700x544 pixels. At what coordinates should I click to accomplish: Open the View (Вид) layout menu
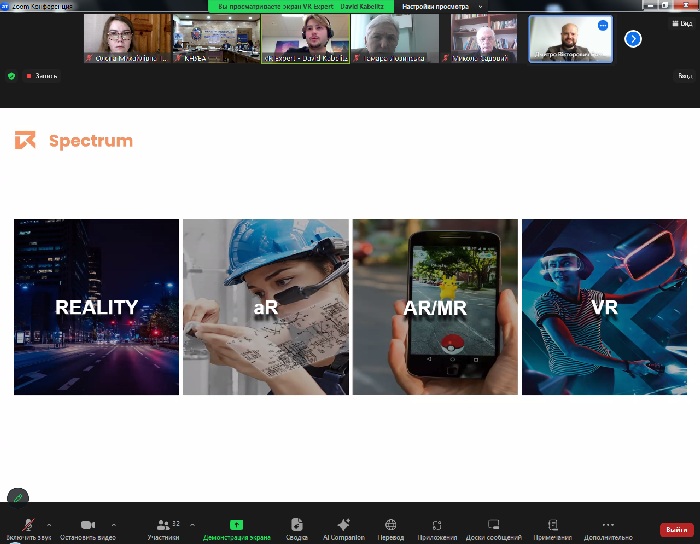[684, 23]
